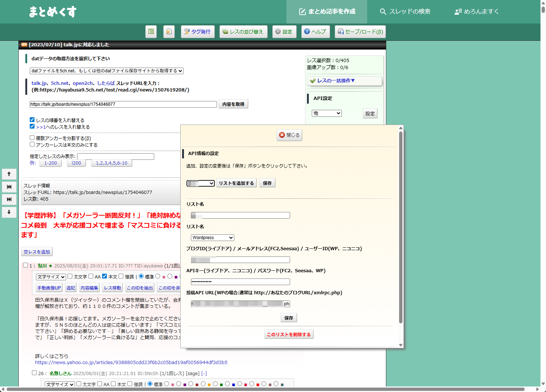
Task: Click the thread URL input field
Action: coord(123,104)
